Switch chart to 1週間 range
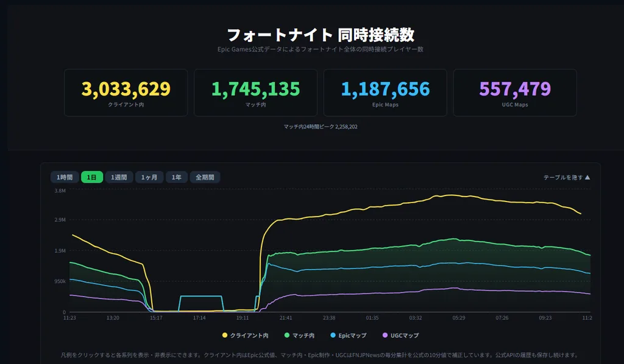 point(119,177)
